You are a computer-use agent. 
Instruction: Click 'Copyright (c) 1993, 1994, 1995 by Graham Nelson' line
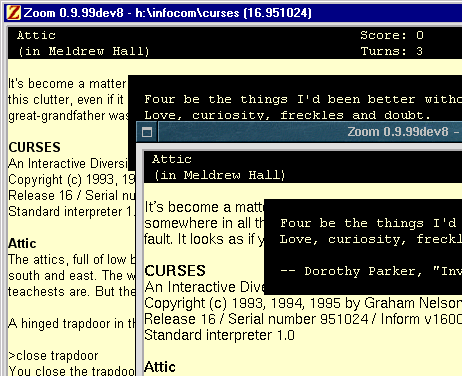(x=303, y=303)
